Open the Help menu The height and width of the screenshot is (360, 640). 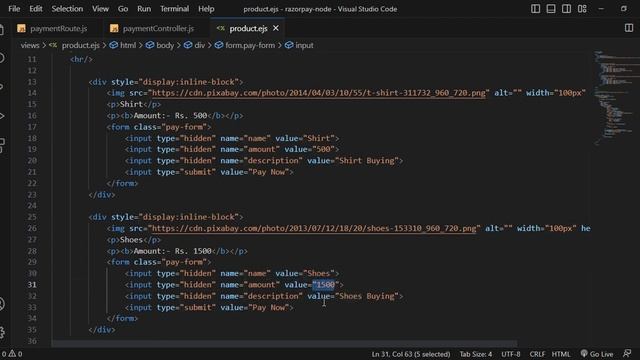(206, 9)
